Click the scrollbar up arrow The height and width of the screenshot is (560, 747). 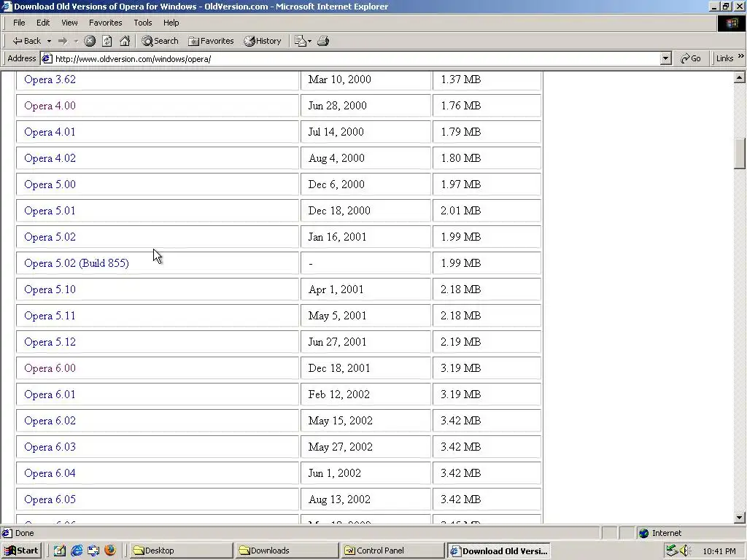click(740, 77)
